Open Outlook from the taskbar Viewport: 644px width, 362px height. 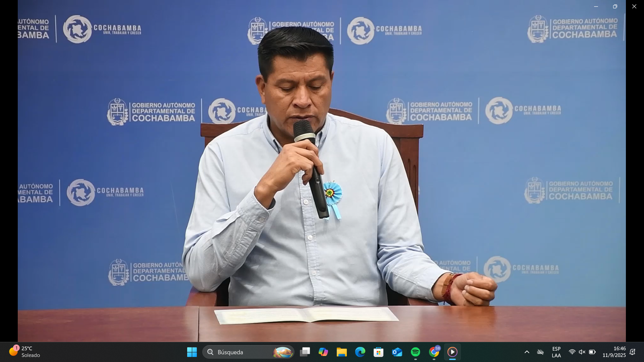[397, 352]
